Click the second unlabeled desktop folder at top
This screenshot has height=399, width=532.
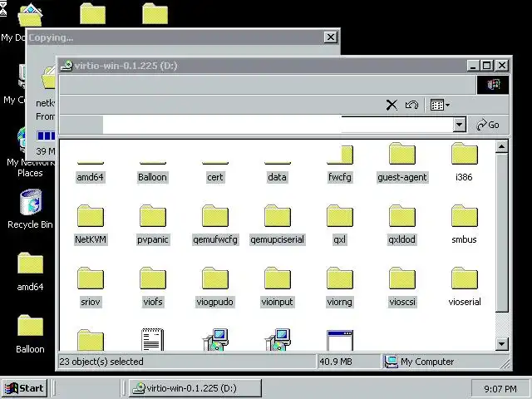click(x=92, y=13)
